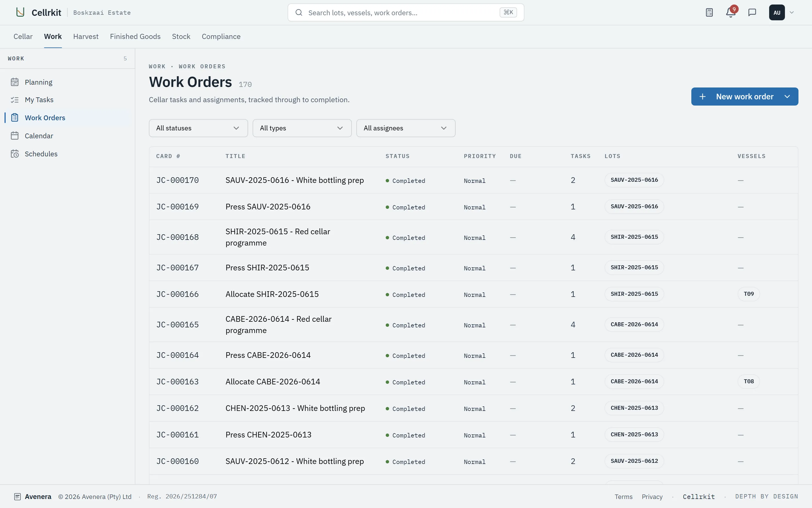Viewport: 812px width, 508px height.
Task: Switch to the Stock tab
Action: (181, 36)
